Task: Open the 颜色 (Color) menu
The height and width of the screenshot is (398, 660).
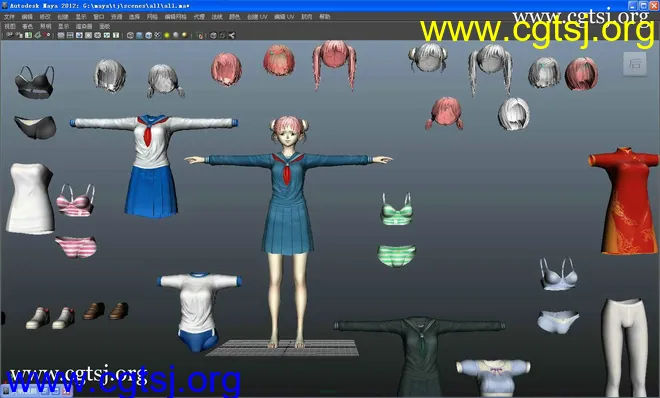Action: click(234, 17)
